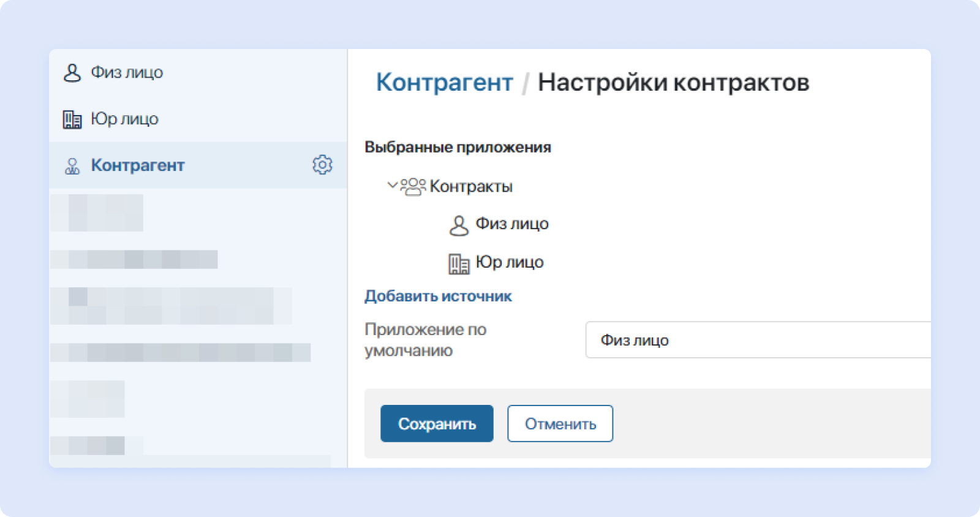Click the Контракты group people icon
Screen dimensions: 980x517
(x=413, y=186)
